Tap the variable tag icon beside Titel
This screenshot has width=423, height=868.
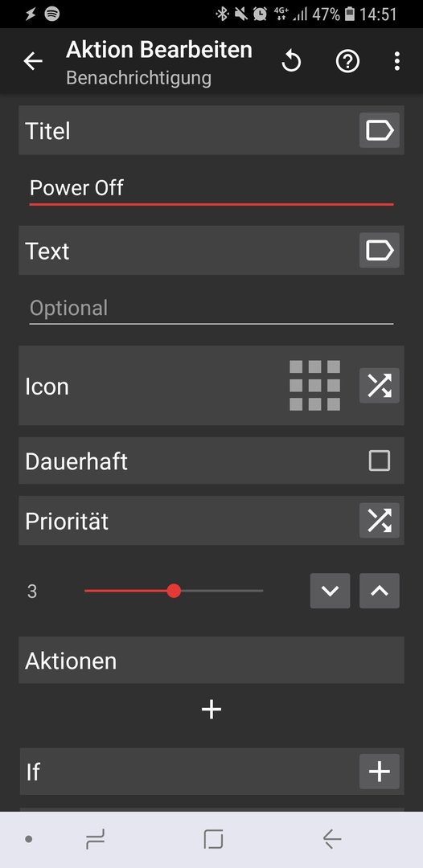pos(380,130)
